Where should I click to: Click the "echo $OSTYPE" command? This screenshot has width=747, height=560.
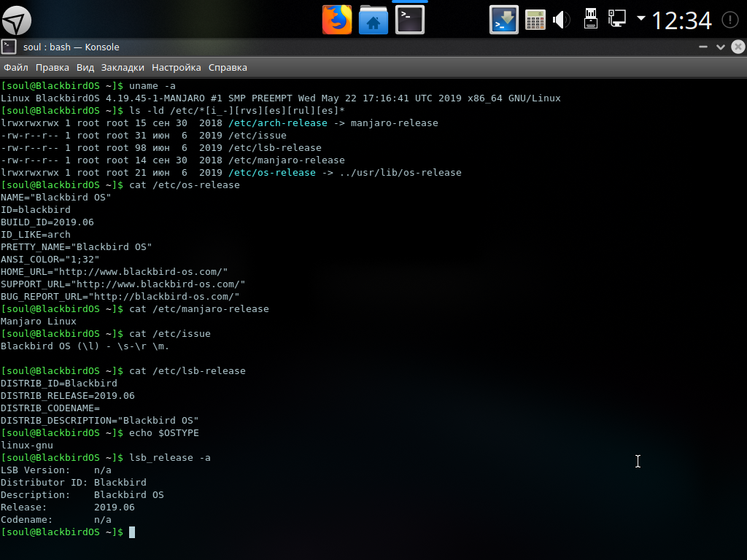pyautogui.click(x=164, y=432)
